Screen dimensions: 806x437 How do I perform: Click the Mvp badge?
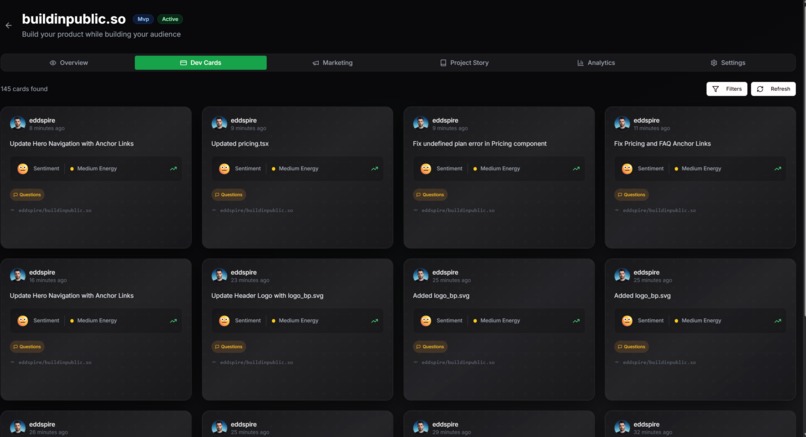(x=143, y=19)
